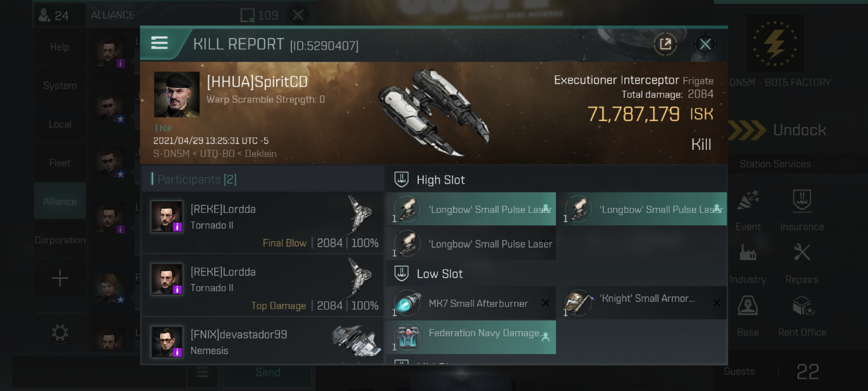Open the kill report hamburger menu

pos(159,43)
